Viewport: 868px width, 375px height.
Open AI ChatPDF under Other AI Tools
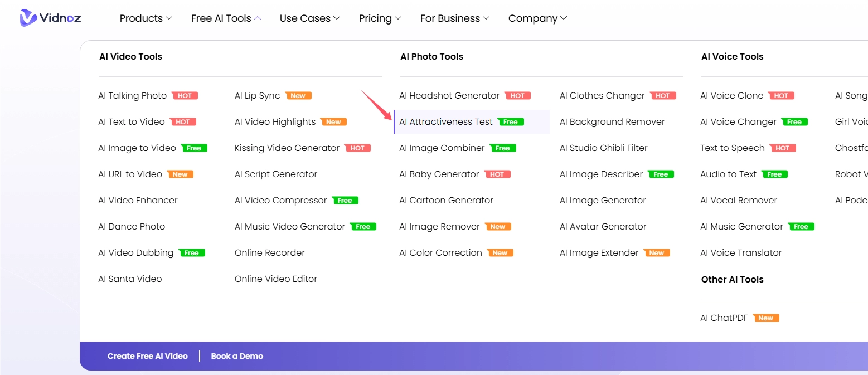(x=724, y=318)
